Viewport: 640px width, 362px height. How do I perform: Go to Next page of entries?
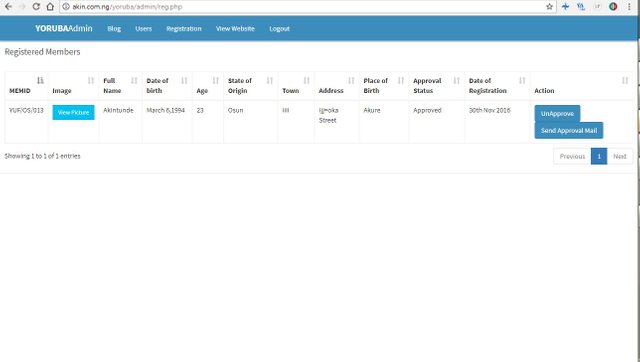[620, 156]
